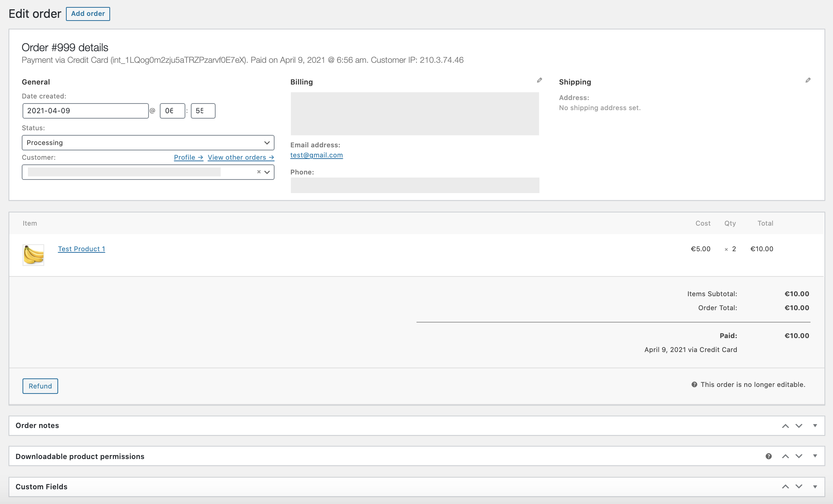Collapse the Downloadable product permissions section
The image size is (833, 504).
click(815, 456)
